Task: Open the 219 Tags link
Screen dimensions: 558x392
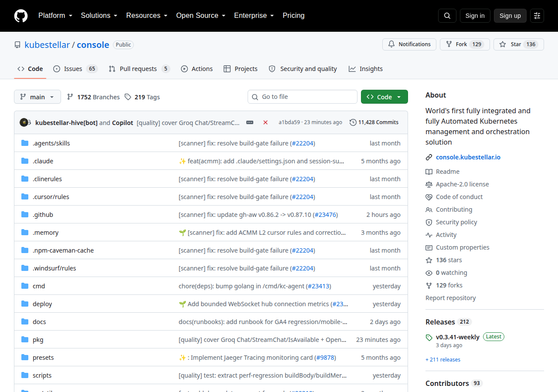Action: point(142,97)
